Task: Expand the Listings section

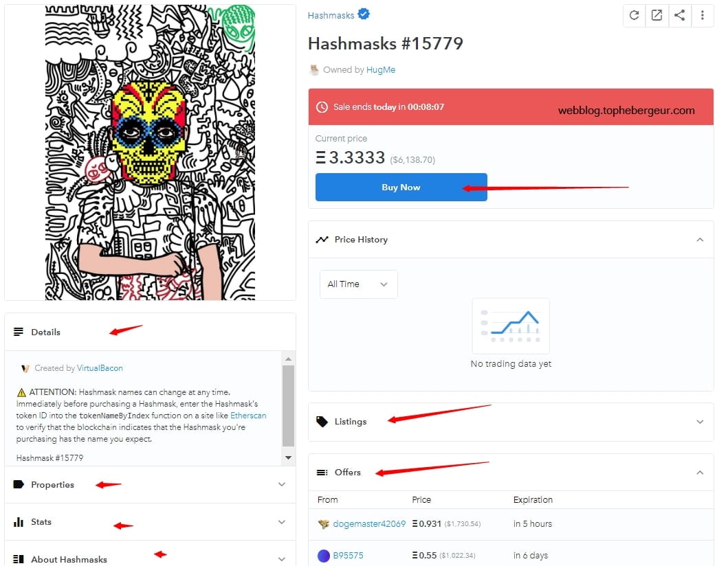Action: (511, 422)
